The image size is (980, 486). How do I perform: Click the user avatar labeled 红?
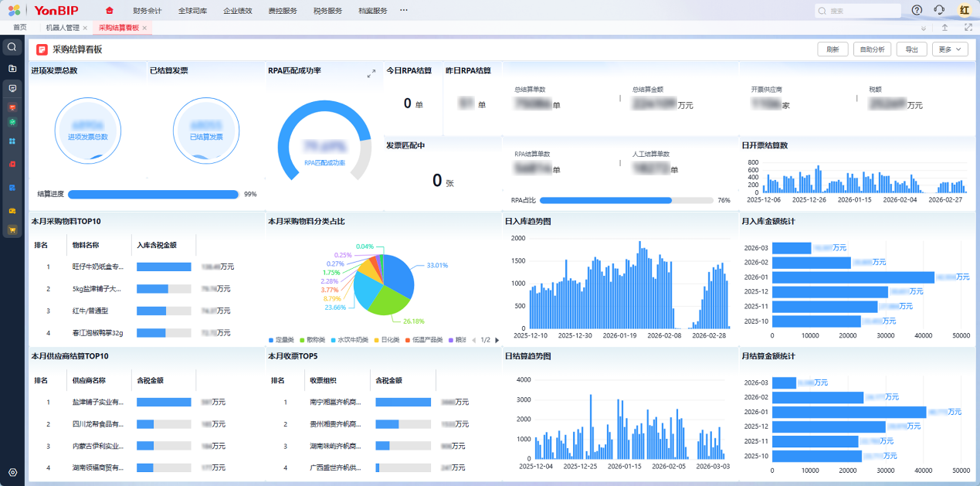point(964,10)
